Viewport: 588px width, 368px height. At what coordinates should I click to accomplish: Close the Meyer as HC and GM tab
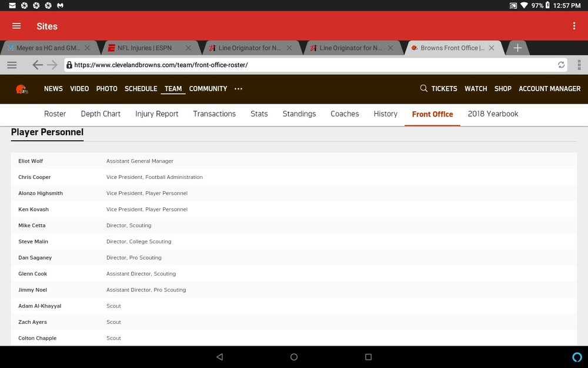point(88,48)
